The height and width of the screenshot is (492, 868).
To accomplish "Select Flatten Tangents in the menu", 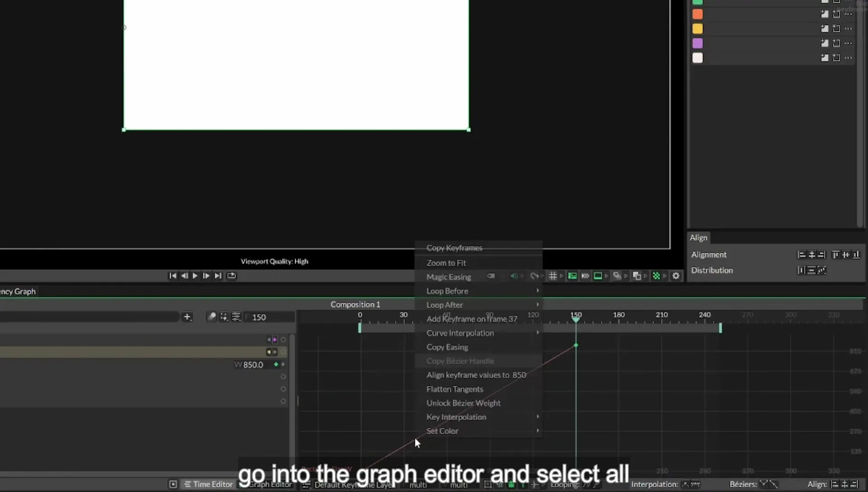I will pyautogui.click(x=478, y=389).
